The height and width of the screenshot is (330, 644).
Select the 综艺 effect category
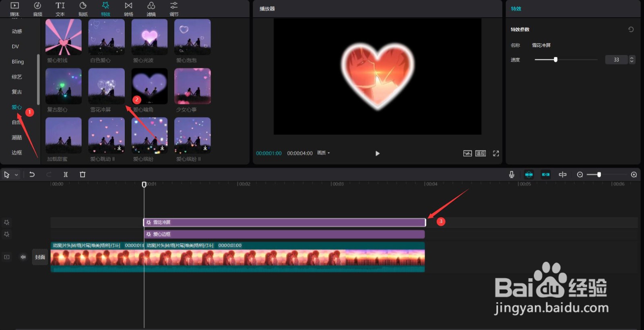(x=17, y=77)
